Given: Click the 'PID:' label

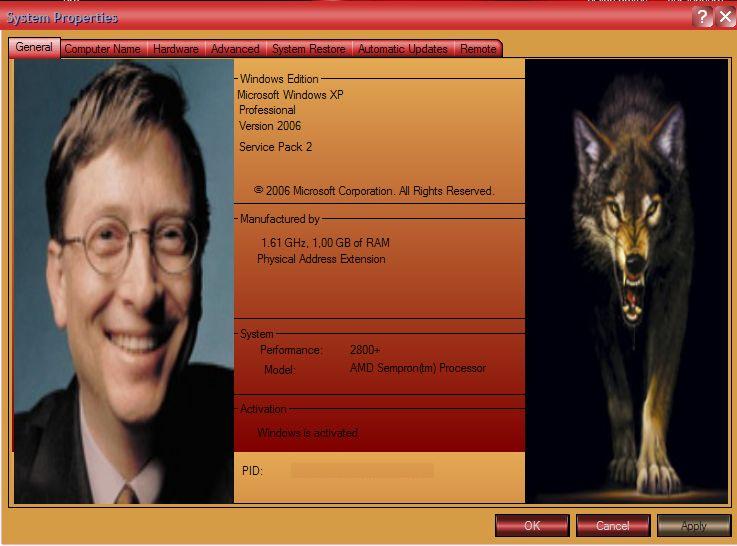Looking at the screenshot, I should point(252,471).
